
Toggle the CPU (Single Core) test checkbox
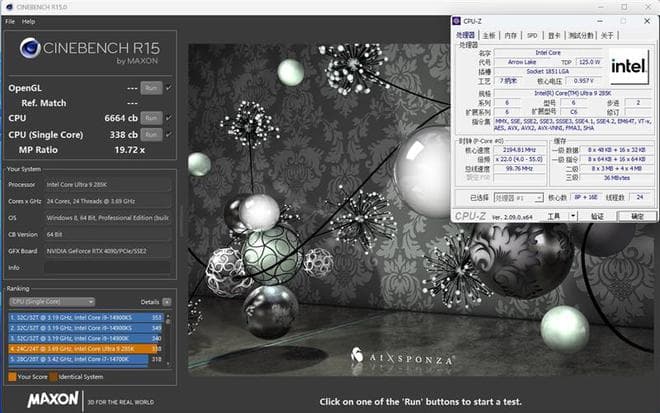point(169,133)
